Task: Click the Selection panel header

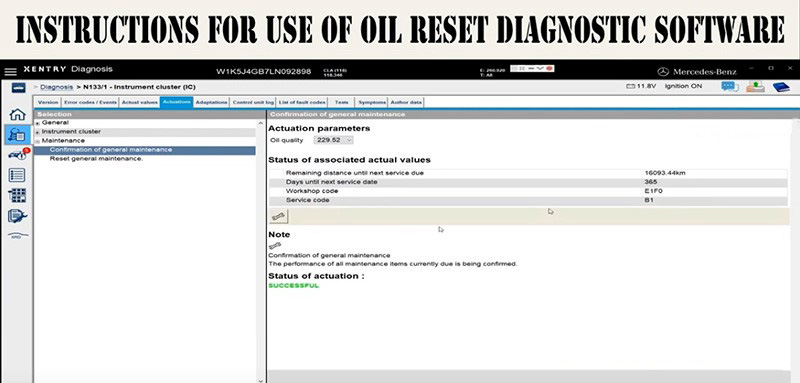Action: 149,115
